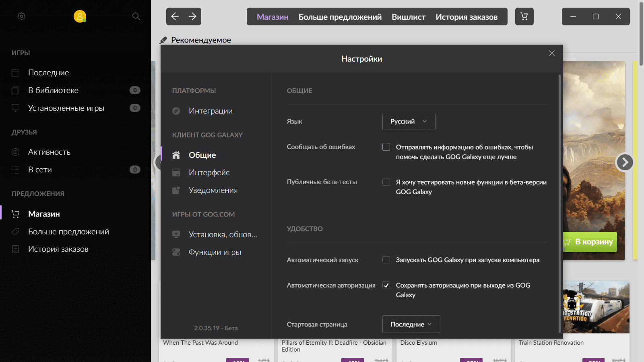The image size is (644, 362).
Task: Open Функции игры settings section
Action: tap(215, 252)
